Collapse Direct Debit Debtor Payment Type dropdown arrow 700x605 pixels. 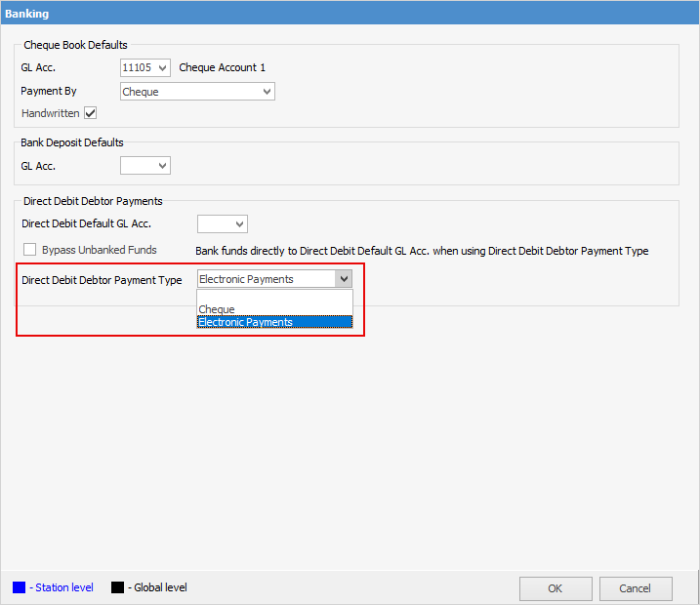pyautogui.click(x=344, y=279)
